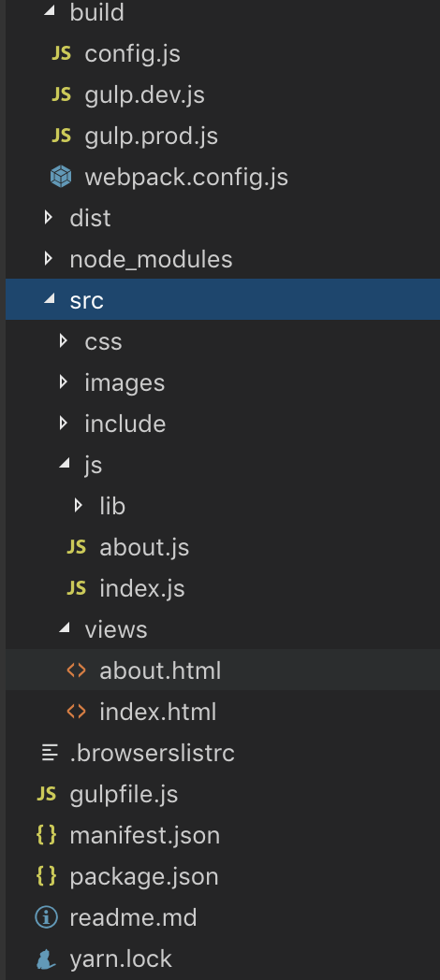This screenshot has height=980, width=440.
Task: Open the gulp.dev.js file
Action: click(144, 95)
